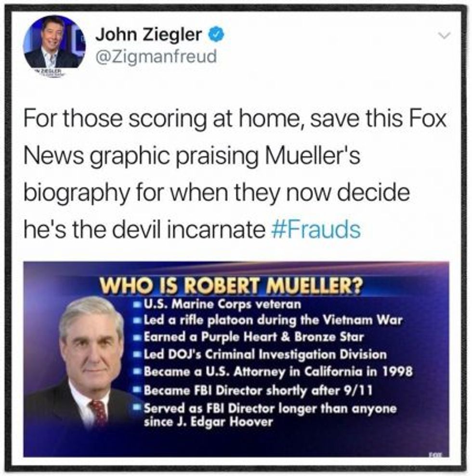Open the John Ziegler display name
The width and height of the screenshot is (472, 476).
click(148, 34)
